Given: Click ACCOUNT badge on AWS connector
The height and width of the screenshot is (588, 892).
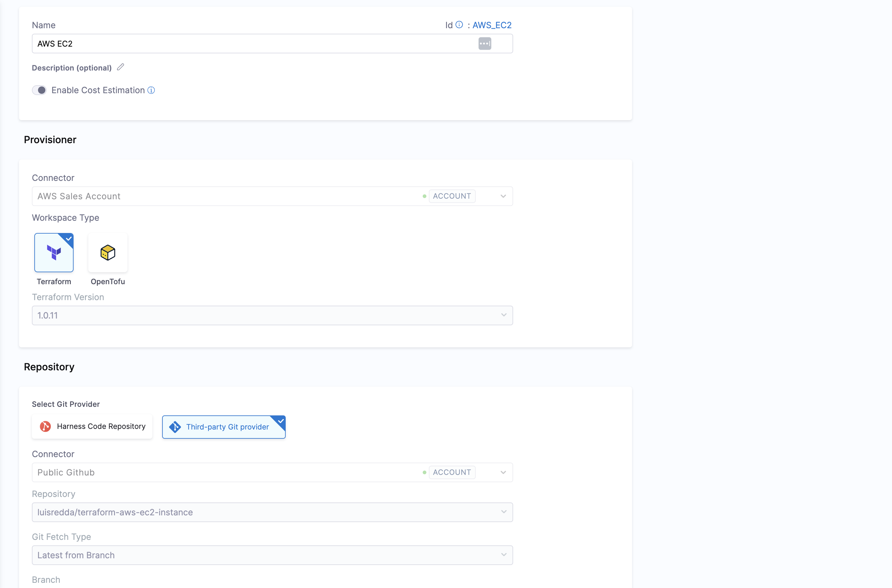Looking at the screenshot, I should pyautogui.click(x=452, y=196).
